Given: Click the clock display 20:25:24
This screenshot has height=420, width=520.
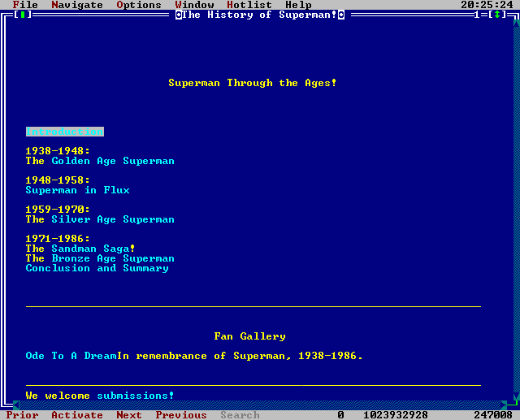Looking at the screenshot, I should 487,5.
